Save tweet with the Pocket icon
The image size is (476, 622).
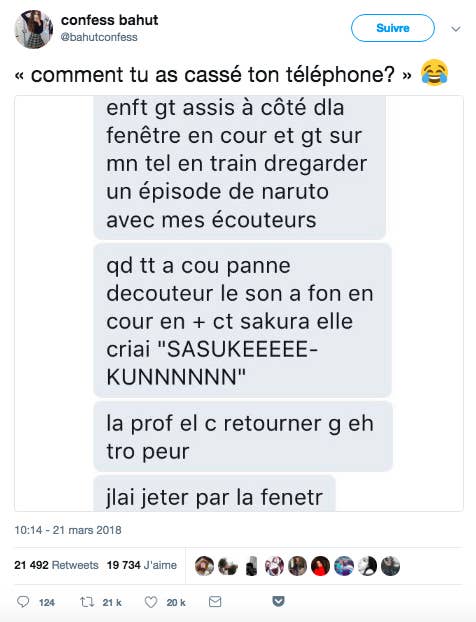point(278,602)
